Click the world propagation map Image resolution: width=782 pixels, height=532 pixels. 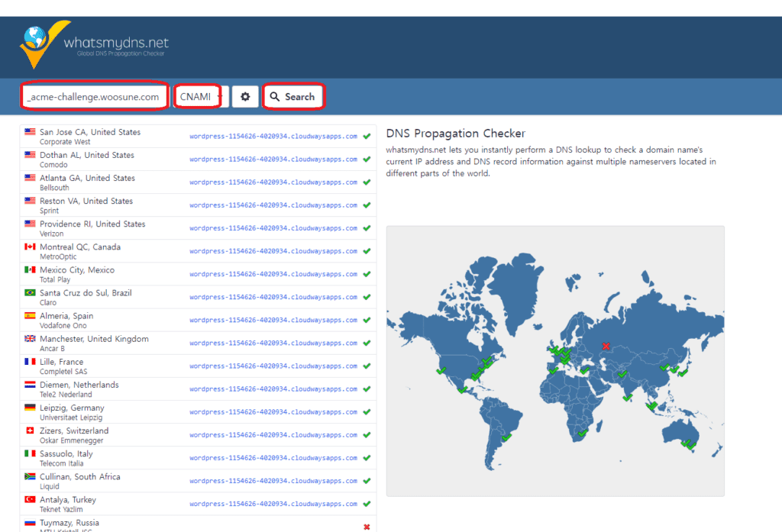tap(555, 361)
